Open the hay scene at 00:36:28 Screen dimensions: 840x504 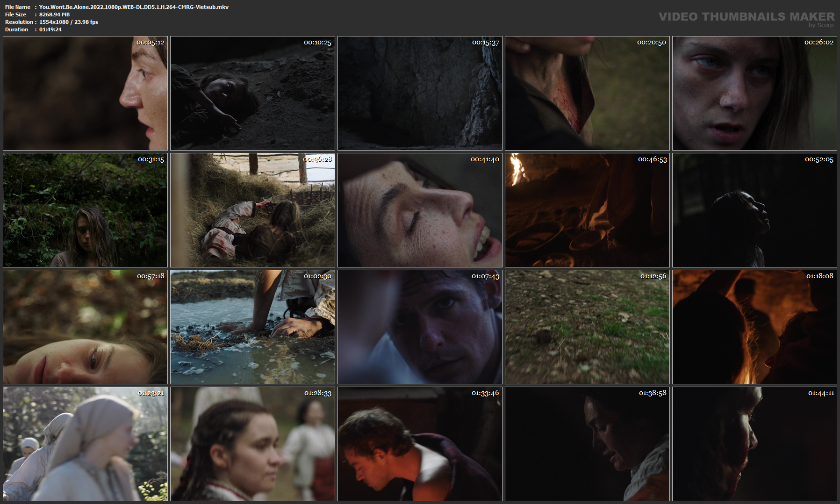[x=252, y=210]
